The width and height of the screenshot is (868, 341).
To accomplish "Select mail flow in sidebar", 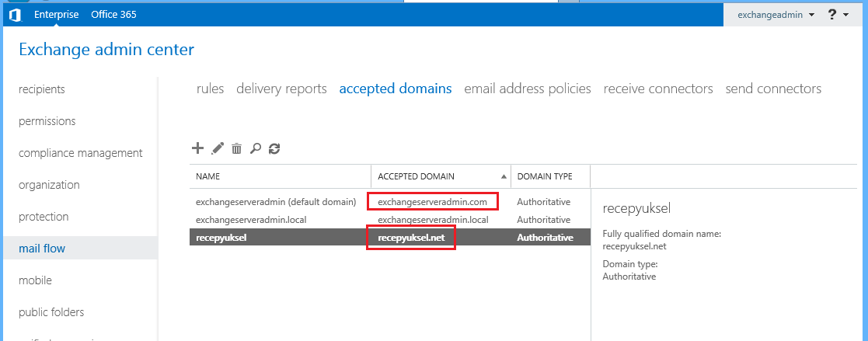I will point(80,248).
